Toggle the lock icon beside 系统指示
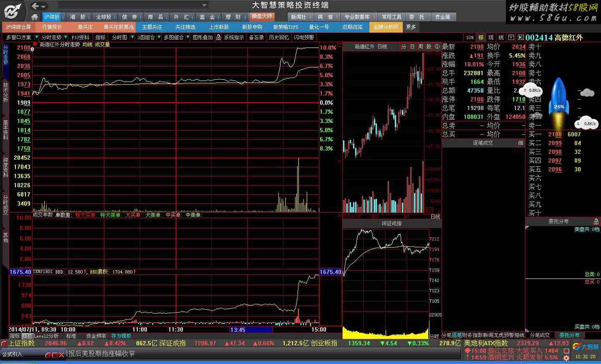 pos(219,38)
